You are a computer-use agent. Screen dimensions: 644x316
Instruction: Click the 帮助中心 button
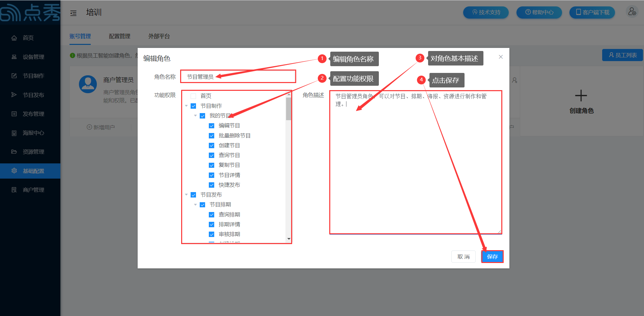[539, 12]
